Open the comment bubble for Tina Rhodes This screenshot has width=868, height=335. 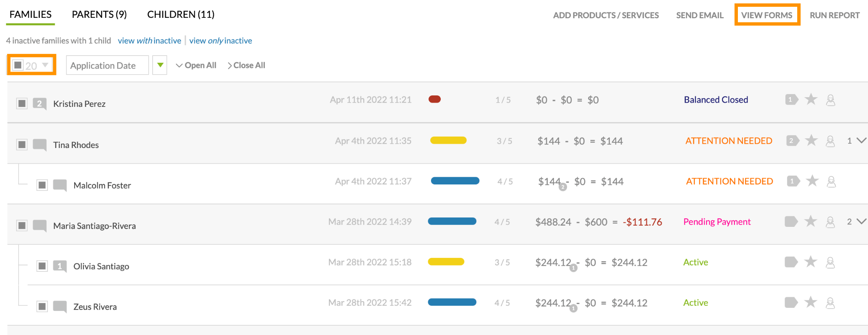coord(39,145)
